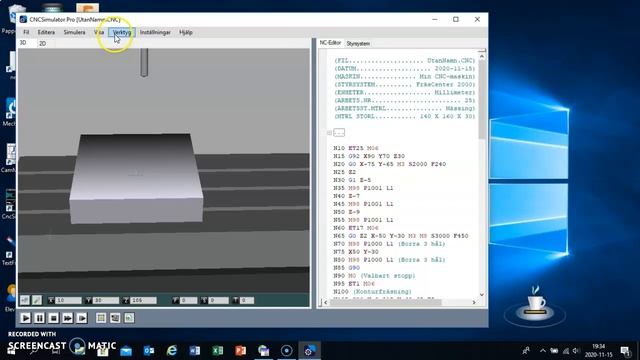Open the Simulera menu
The height and width of the screenshot is (360, 640).
point(74,32)
